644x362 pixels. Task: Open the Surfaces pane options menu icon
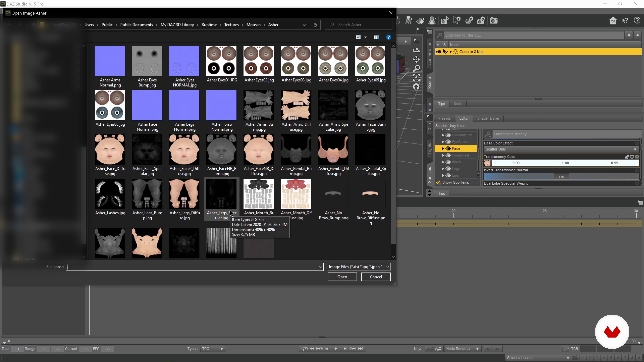point(430,117)
